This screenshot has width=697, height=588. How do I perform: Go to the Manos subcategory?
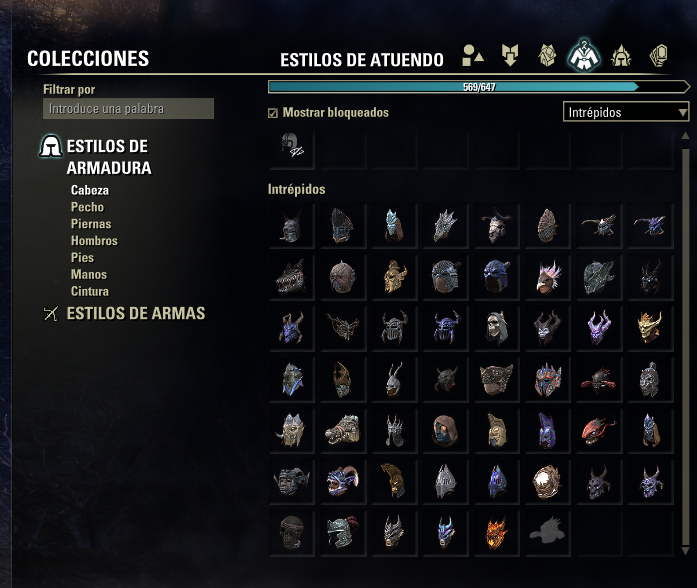click(x=89, y=275)
